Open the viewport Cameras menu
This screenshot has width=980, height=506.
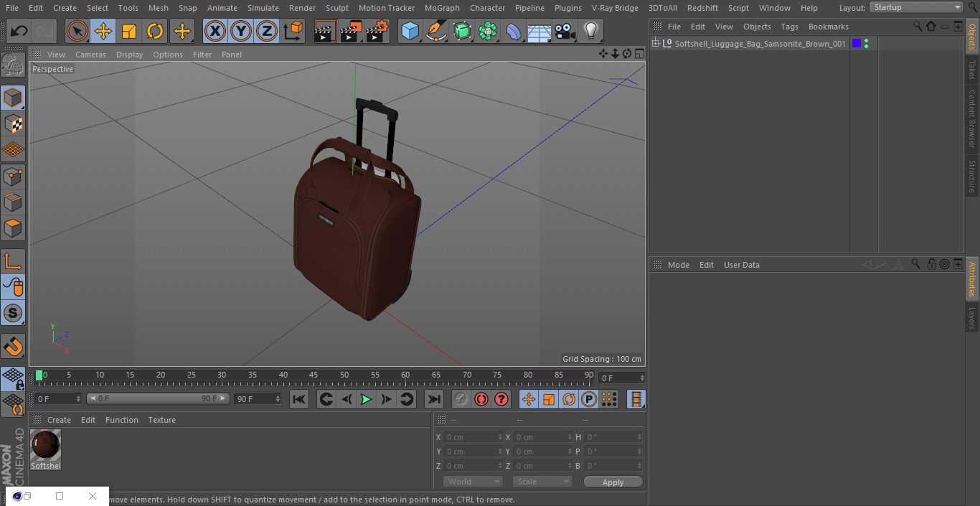click(90, 55)
